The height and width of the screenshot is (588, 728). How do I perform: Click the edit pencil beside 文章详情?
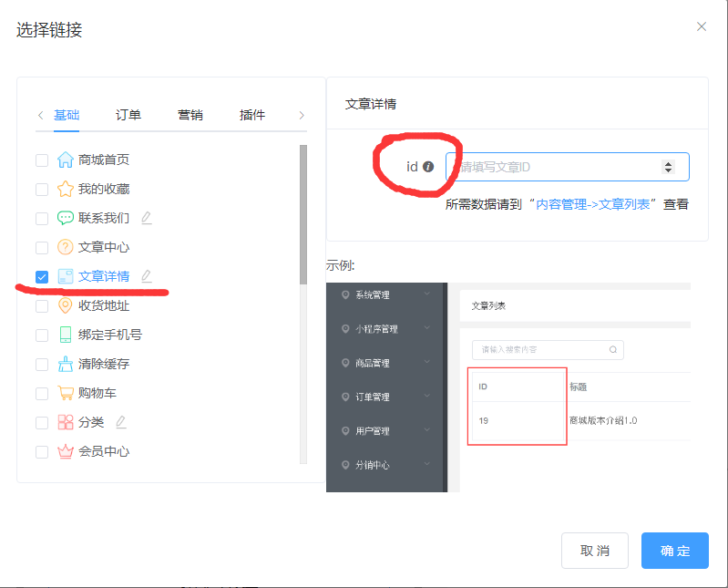click(146, 276)
